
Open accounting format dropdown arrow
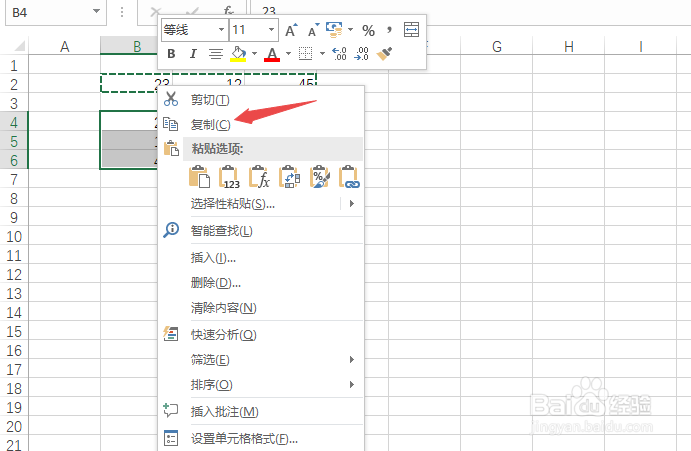click(x=350, y=30)
